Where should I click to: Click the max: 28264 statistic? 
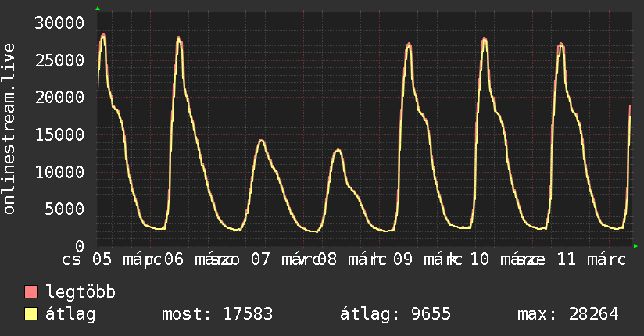[568, 314]
